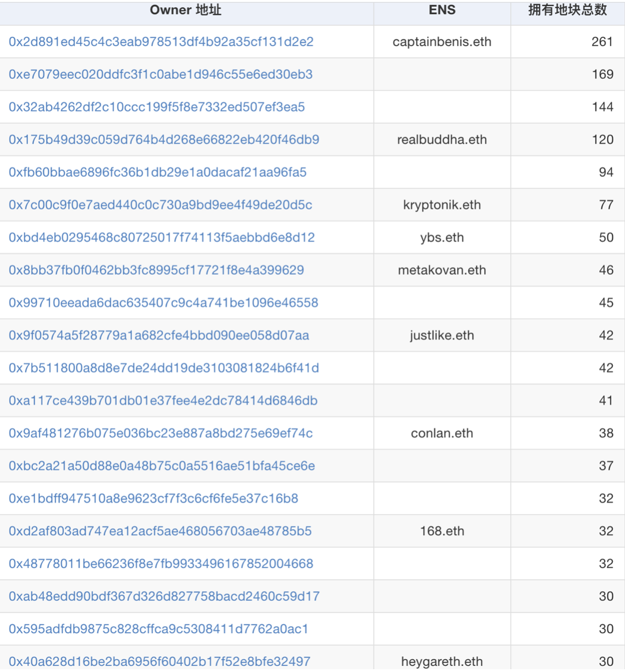Click address link starting 0xab48edd90bdf
625x672 pixels.
164,596
